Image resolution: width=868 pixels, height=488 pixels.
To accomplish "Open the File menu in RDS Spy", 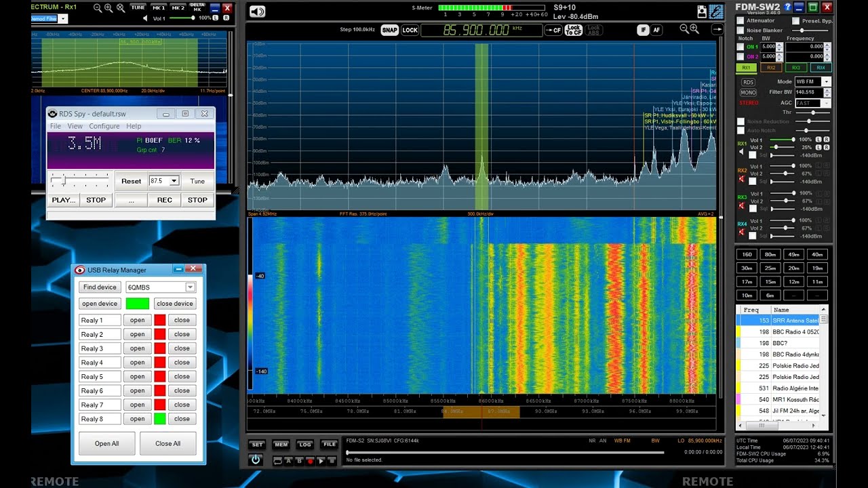I will click(56, 126).
